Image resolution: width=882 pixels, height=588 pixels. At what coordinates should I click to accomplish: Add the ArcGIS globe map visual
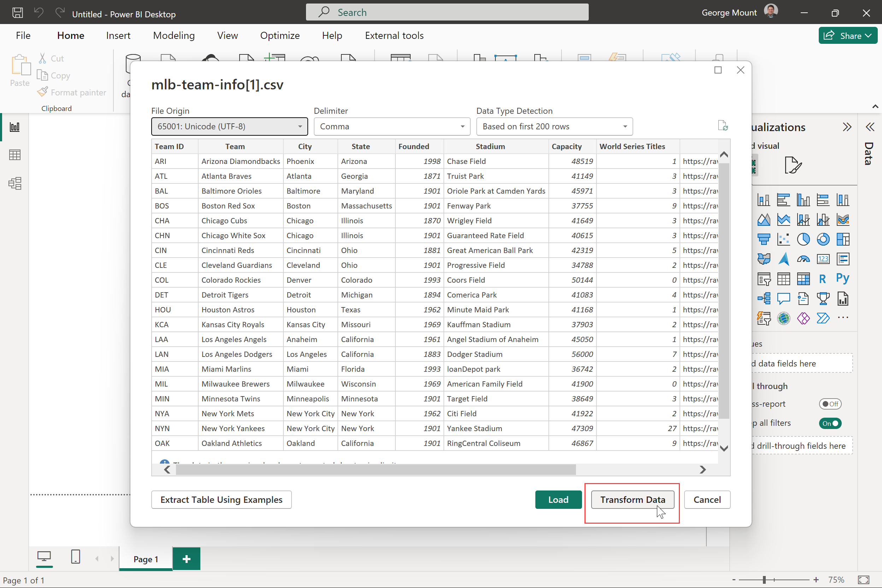(x=783, y=318)
